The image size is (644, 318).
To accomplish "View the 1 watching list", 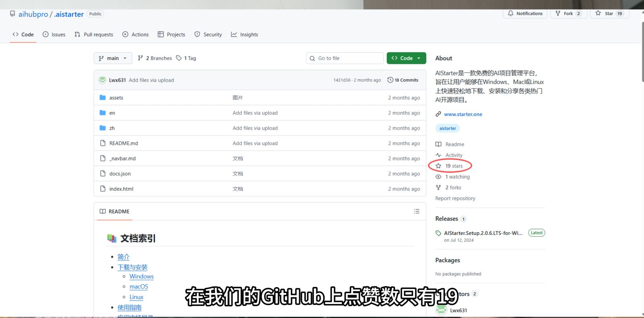I will [457, 177].
